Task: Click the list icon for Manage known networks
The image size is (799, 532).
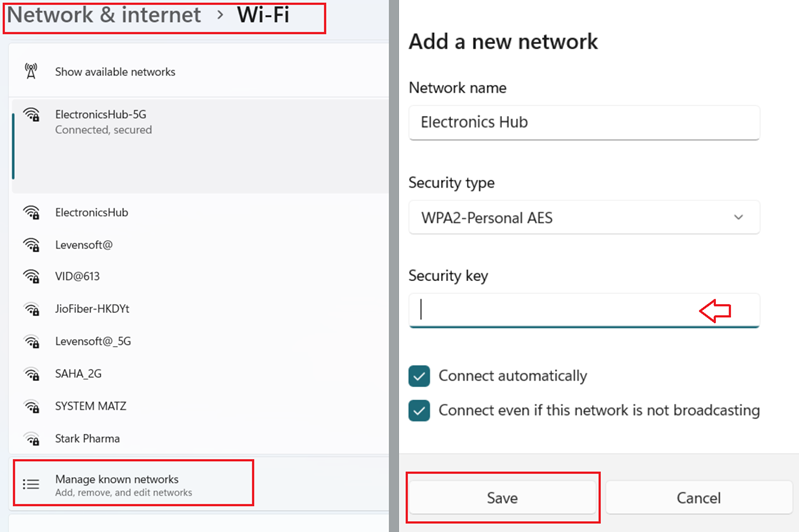Action: click(31, 484)
